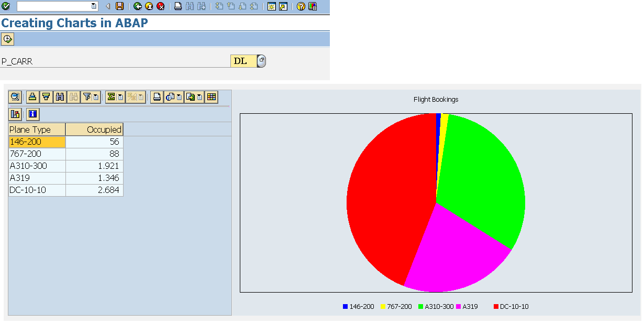Image resolution: width=644 pixels, height=323 pixels.
Task: Click the Create New Session icon
Action: pos(271,6)
